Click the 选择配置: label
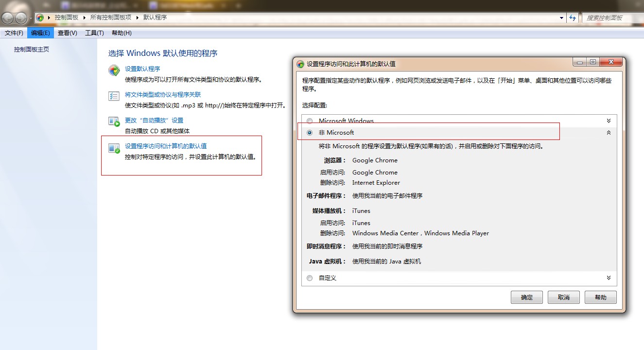 point(314,105)
